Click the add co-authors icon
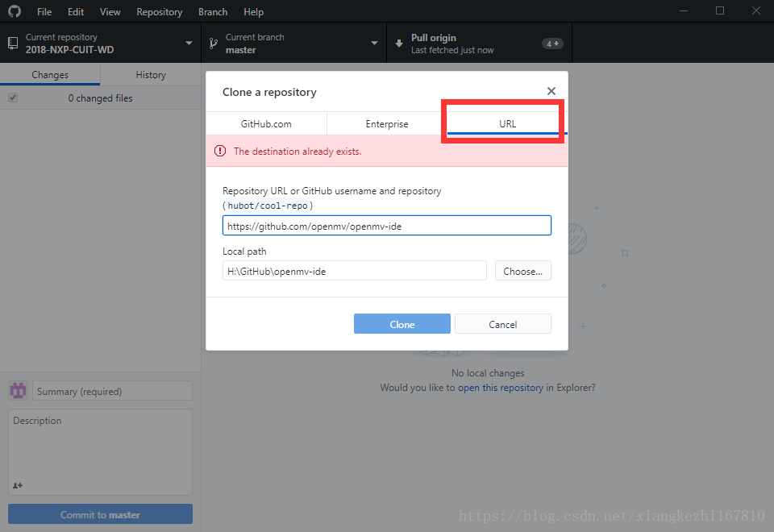774x532 pixels. (17, 485)
